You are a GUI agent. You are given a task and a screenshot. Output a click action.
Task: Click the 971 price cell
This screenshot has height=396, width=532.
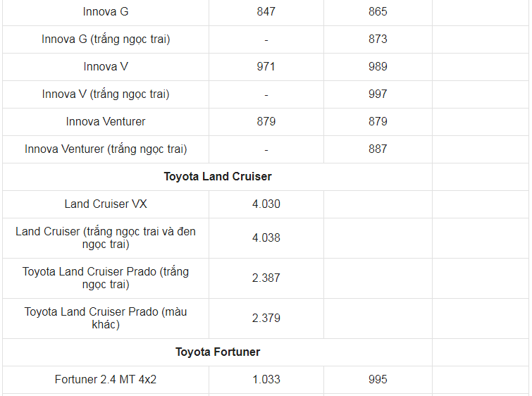coord(266,66)
